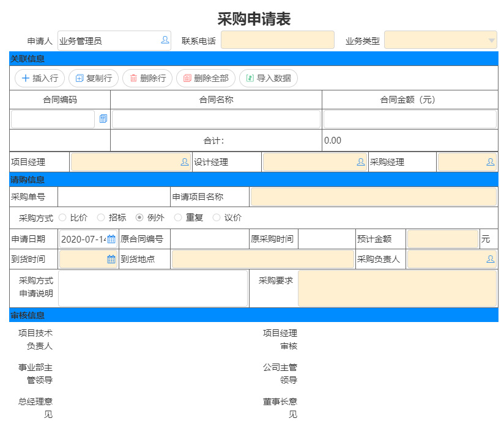Select the 例外 radio button

(x=139, y=218)
